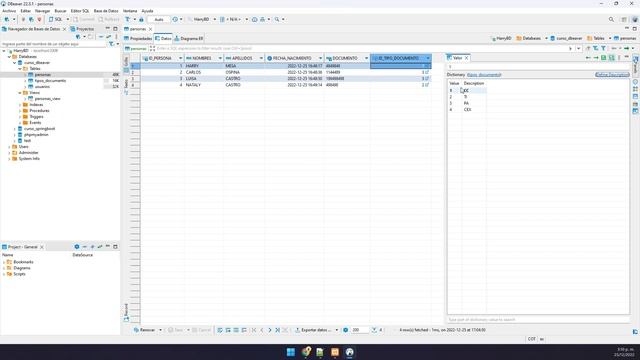Select the cell containing NATALY

tap(204, 85)
